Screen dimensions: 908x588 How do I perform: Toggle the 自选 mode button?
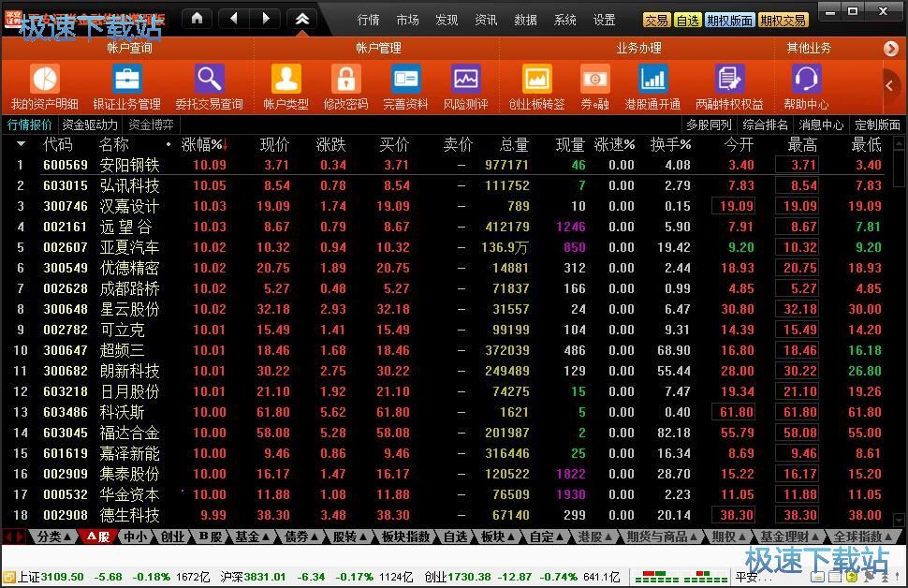[x=687, y=21]
